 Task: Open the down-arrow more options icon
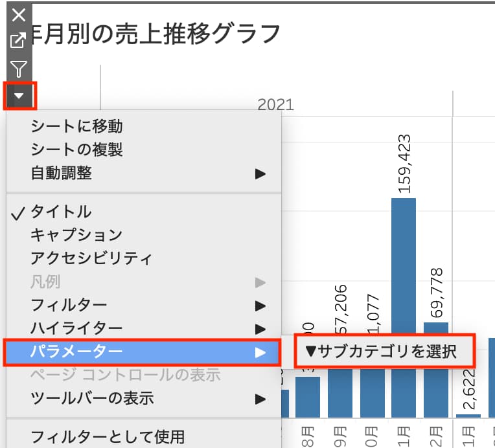[19, 96]
